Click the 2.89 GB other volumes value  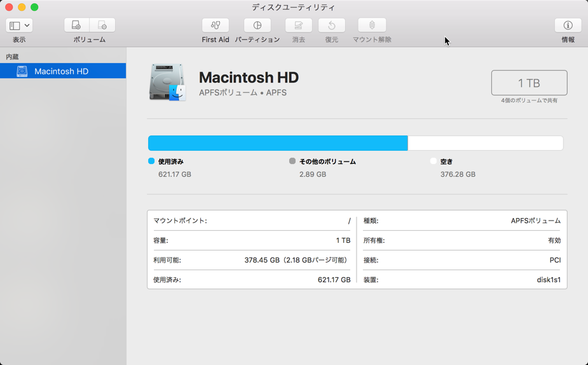313,174
